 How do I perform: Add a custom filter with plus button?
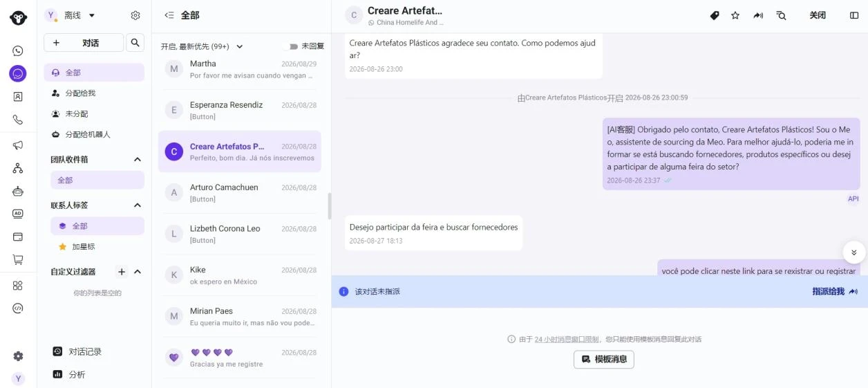tap(122, 272)
